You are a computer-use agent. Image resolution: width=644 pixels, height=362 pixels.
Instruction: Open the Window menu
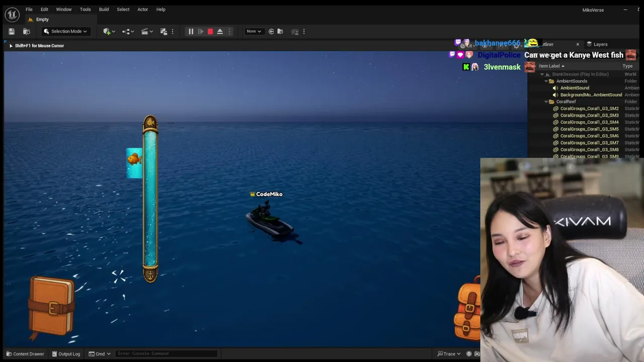[x=63, y=9]
